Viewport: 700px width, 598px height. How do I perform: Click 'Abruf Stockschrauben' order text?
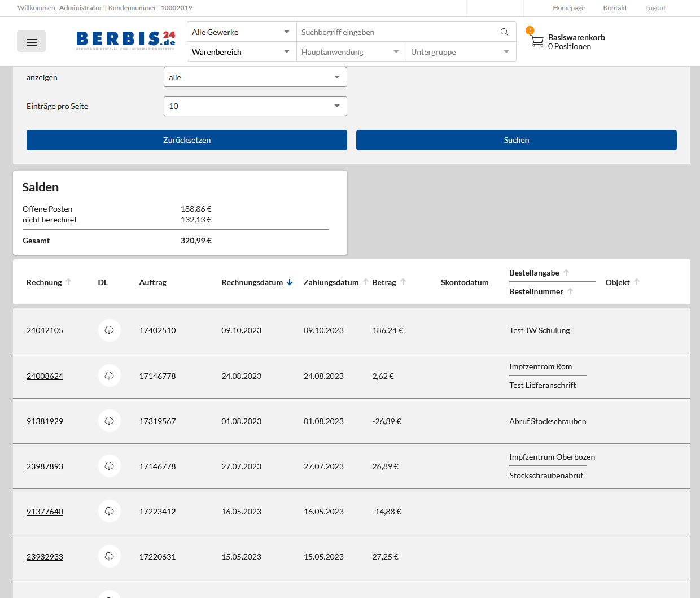548,421
